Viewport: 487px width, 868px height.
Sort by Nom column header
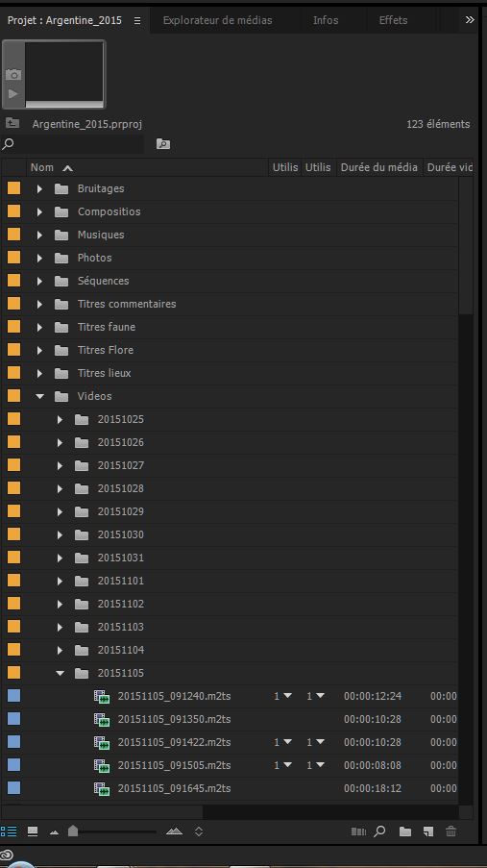(42, 167)
